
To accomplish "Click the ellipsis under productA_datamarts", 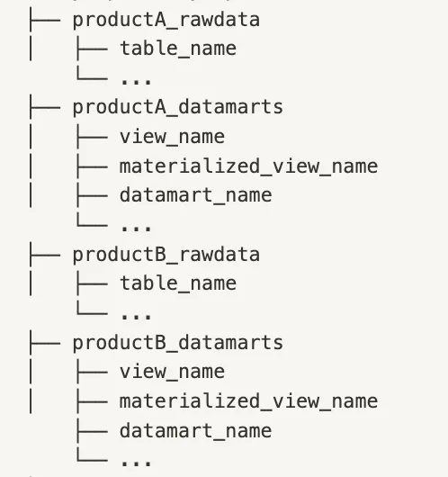I will 136,228.
